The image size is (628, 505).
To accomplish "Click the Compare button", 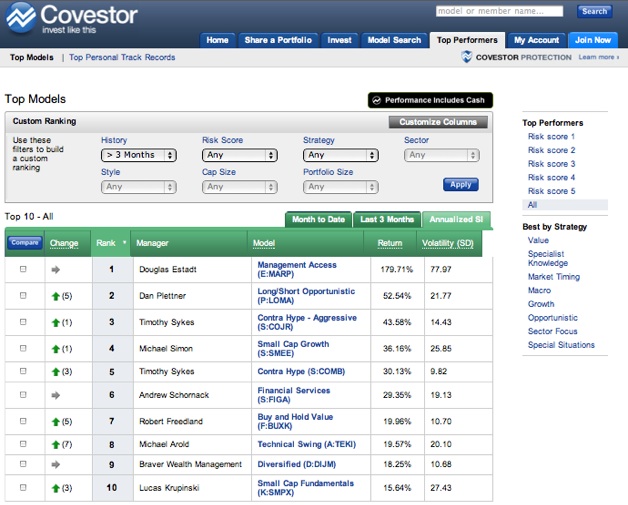I will pos(25,242).
